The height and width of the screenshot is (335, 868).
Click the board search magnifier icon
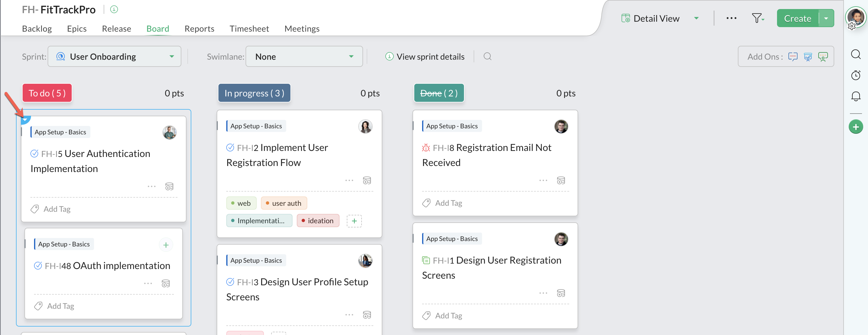tap(487, 56)
